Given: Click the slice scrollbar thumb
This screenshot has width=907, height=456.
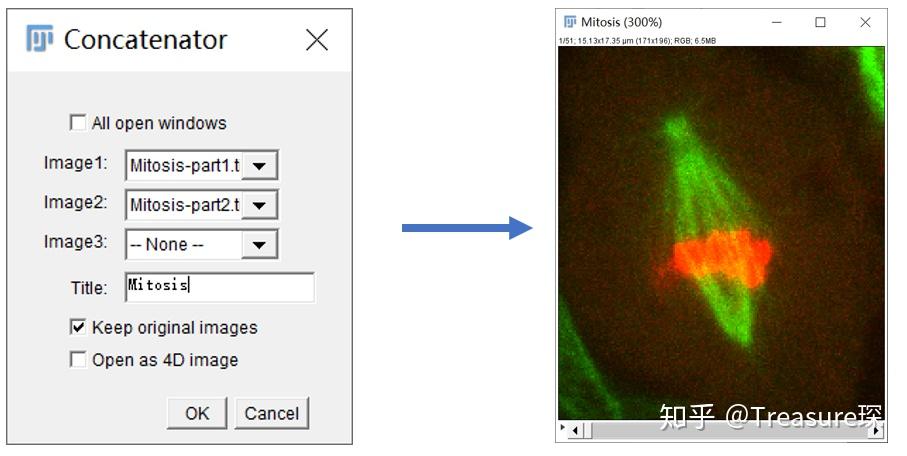Looking at the screenshot, I should 587,431.
